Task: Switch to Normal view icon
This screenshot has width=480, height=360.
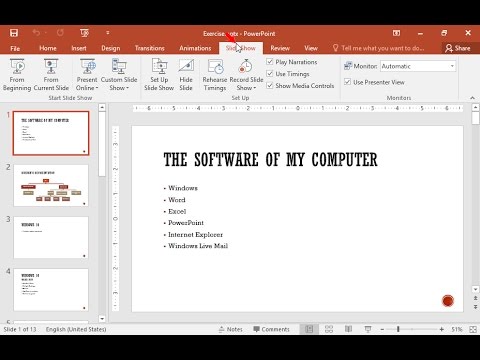Action: 309,329
